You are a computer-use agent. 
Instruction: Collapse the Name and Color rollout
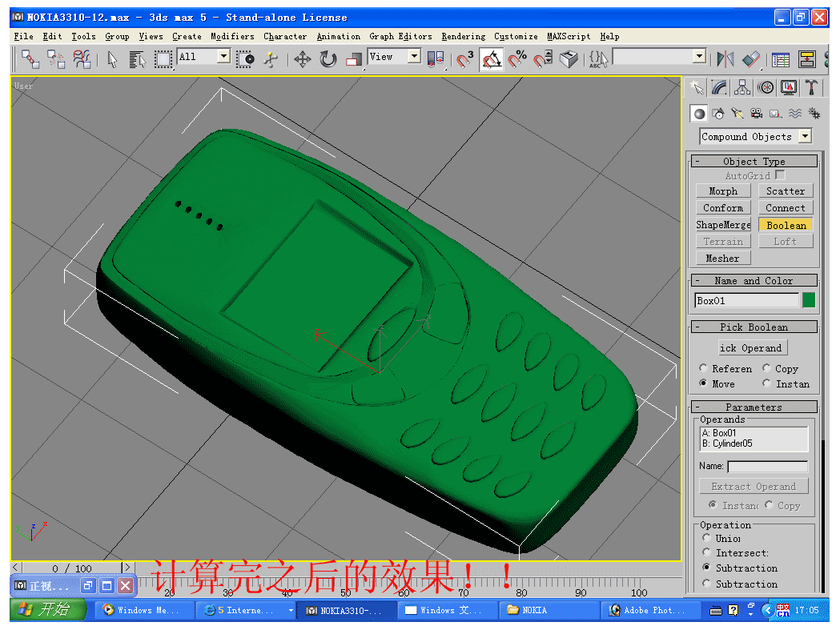click(754, 281)
